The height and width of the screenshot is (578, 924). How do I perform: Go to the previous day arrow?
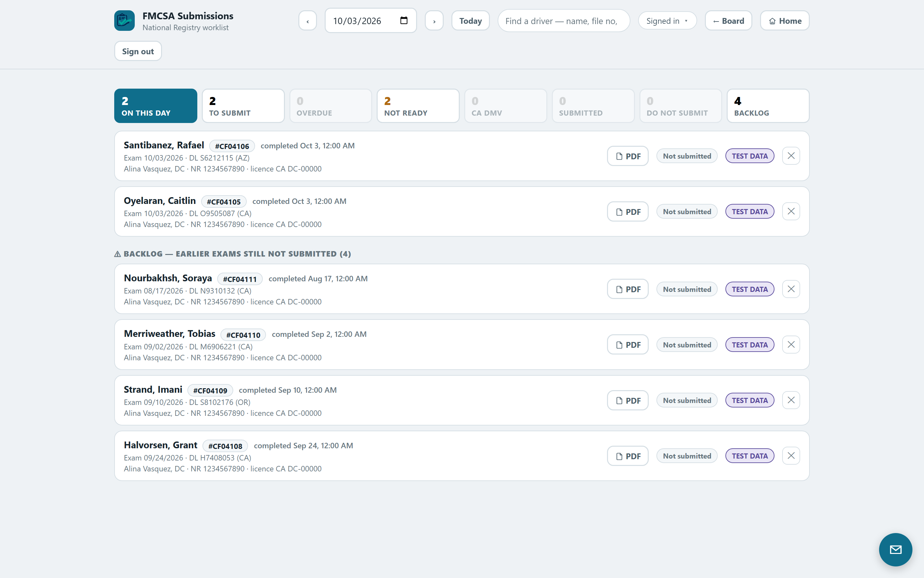(308, 21)
